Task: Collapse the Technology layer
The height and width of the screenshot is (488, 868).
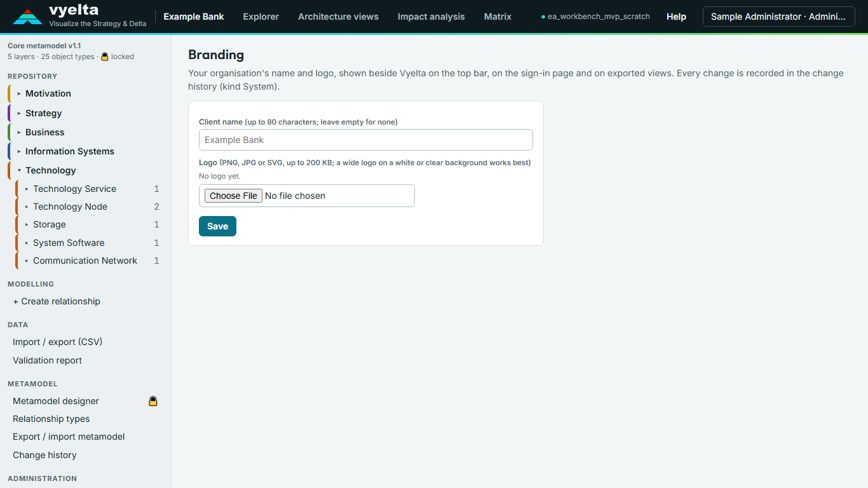Action: (19, 170)
